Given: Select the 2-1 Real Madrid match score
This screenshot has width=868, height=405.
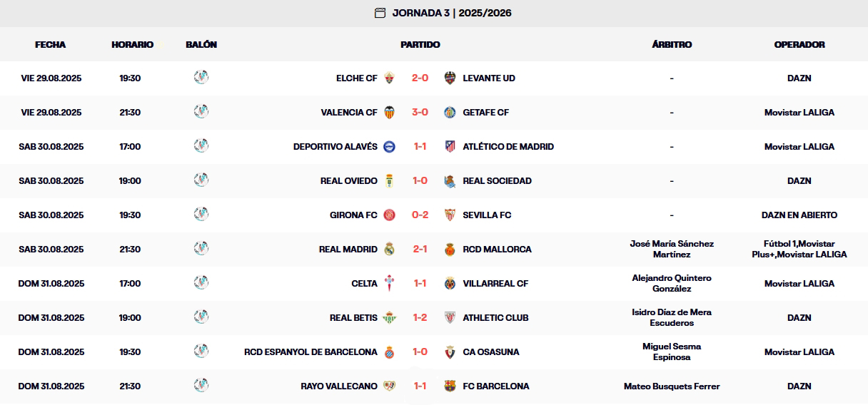Looking at the screenshot, I should pos(420,249).
